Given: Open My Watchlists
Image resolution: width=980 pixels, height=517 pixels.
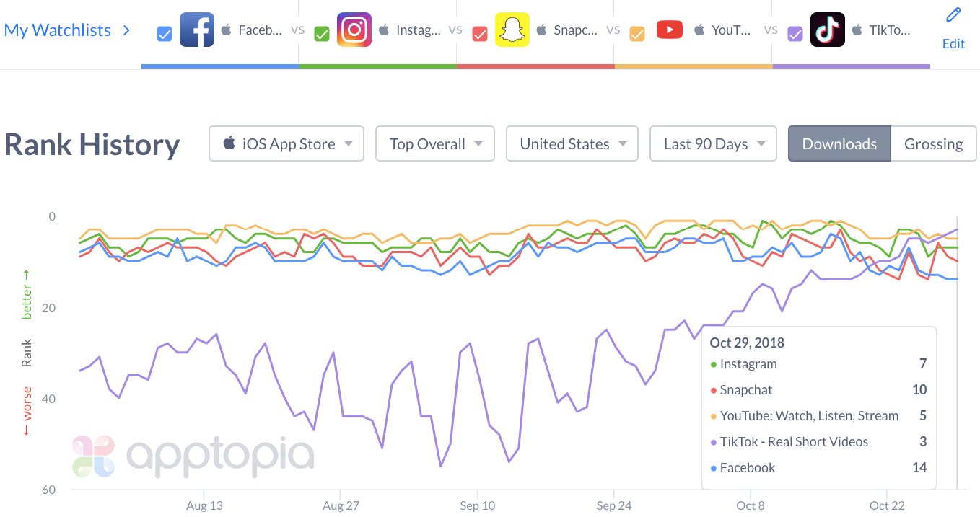Looking at the screenshot, I should tap(58, 30).
